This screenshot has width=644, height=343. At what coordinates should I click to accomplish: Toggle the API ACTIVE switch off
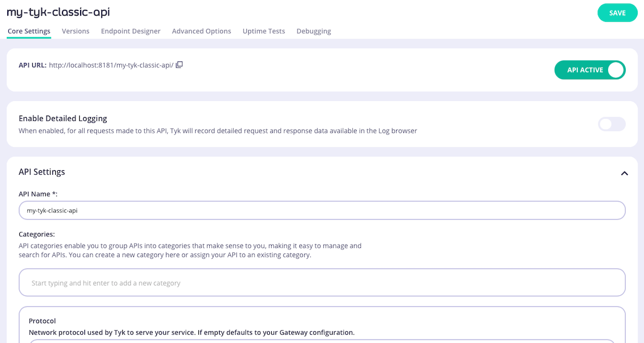(616, 70)
